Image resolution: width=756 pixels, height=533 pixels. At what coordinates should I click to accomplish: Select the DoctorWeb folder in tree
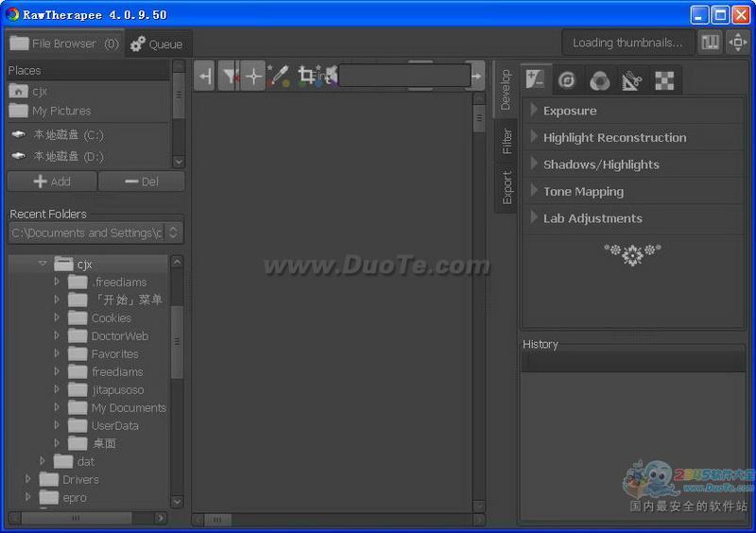coord(119,335)
